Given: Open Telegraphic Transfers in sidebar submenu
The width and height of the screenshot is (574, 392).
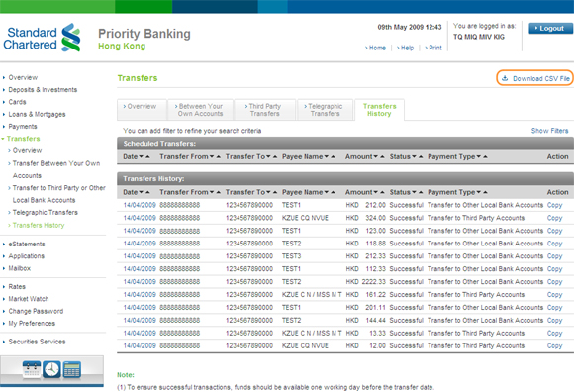Looking at the screenshot, I should coord(45,212).
